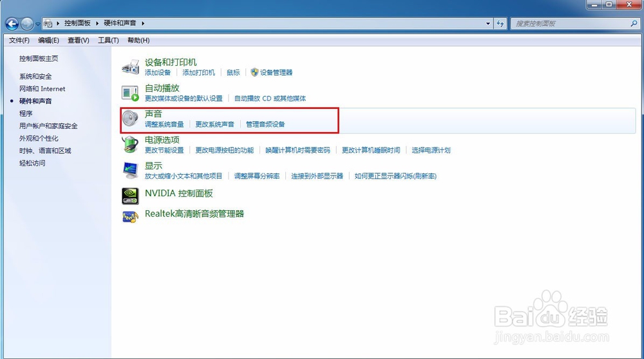644x359 pixels.
Task: Open the 声音 heading
Action: [154, 114]
